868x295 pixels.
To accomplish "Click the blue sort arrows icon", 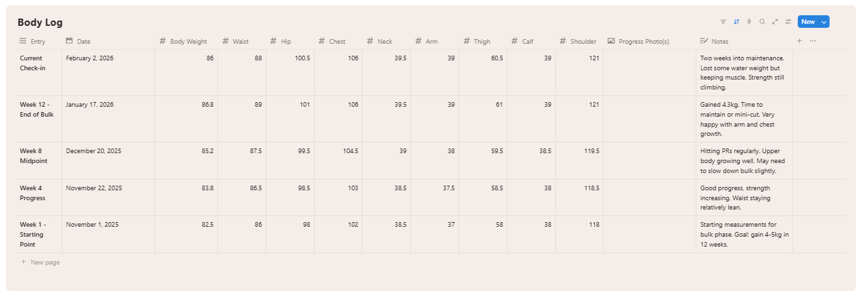I will pos(736,22).
